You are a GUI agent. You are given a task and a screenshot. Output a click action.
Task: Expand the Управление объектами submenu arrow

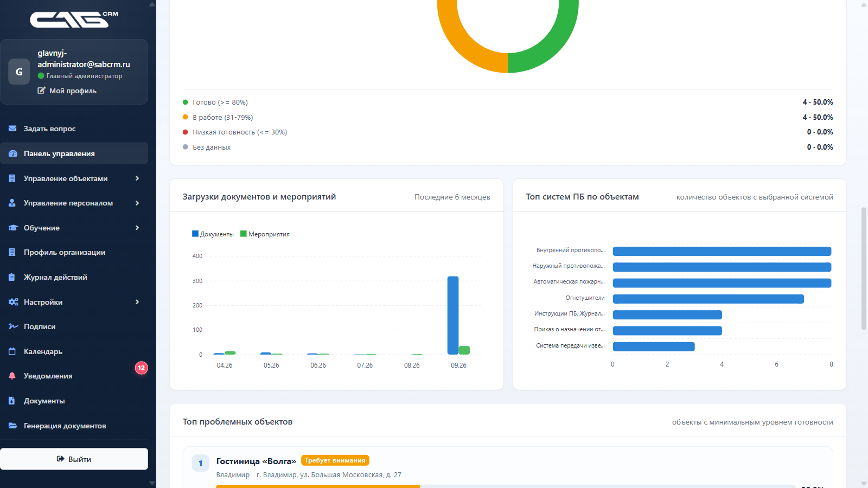[137, 178]
